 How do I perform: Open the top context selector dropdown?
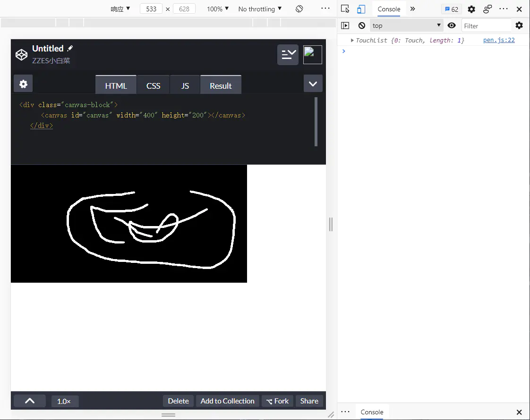[x=407, y=25]
